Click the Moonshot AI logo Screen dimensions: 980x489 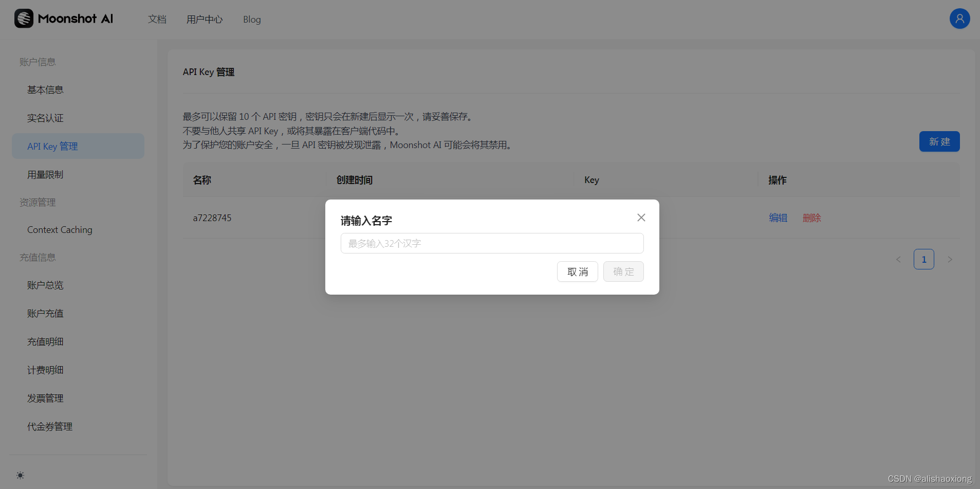[x=64, y=19]
